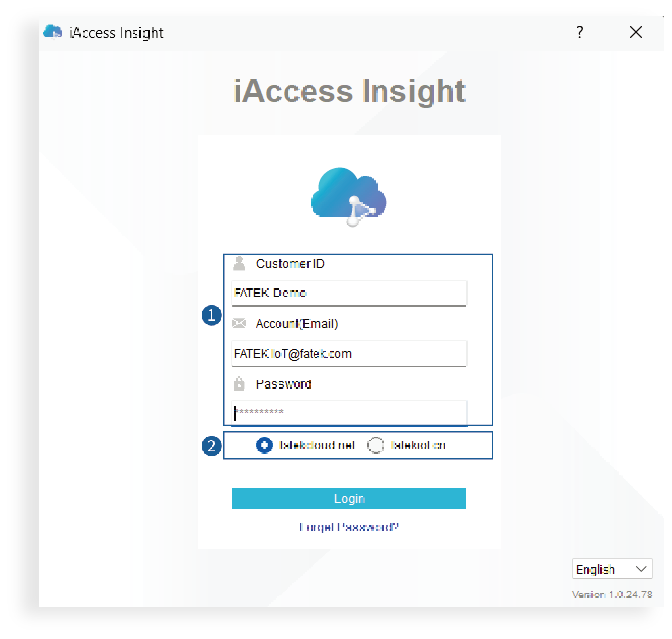Close the iAccess Insight window

635,32
